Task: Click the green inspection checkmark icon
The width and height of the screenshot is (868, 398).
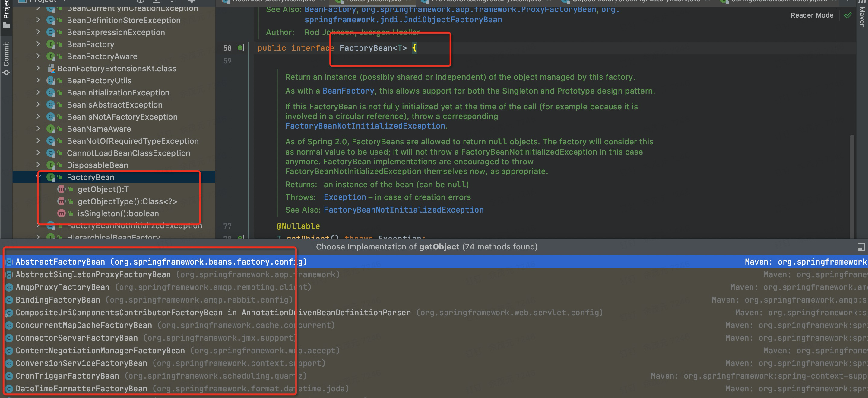Action: [x=848, y=15]
